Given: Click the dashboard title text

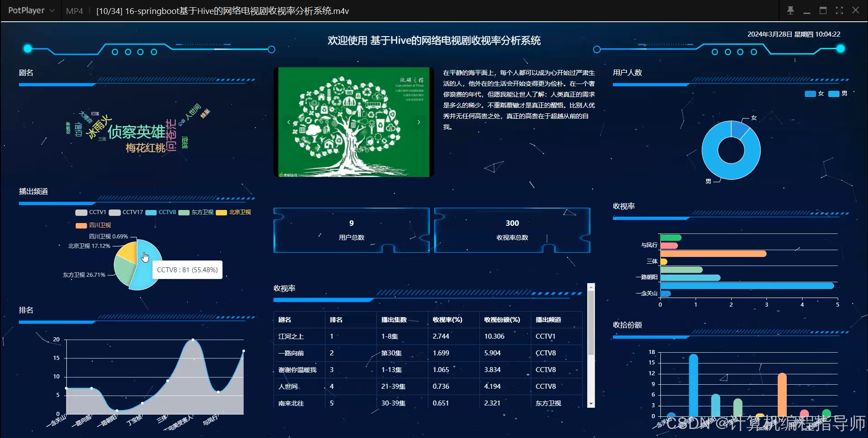Looking at the screenshot, I should coord(434,41).
